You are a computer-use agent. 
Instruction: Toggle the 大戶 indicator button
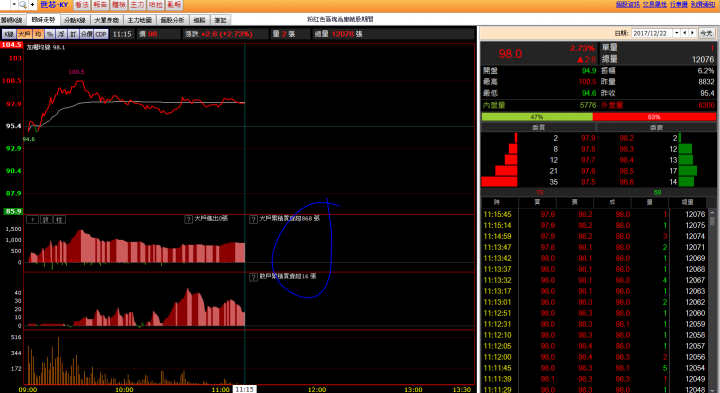click(x=24, y=34)
